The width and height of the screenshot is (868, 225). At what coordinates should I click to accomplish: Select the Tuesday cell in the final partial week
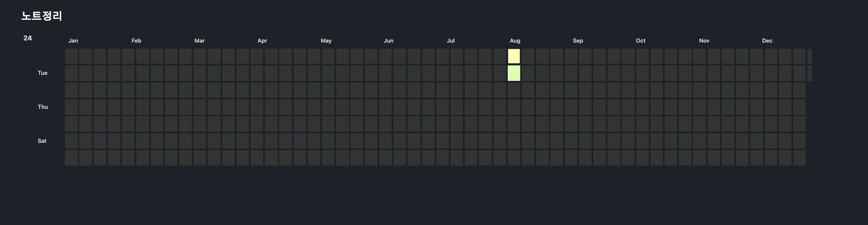point(810,73)
